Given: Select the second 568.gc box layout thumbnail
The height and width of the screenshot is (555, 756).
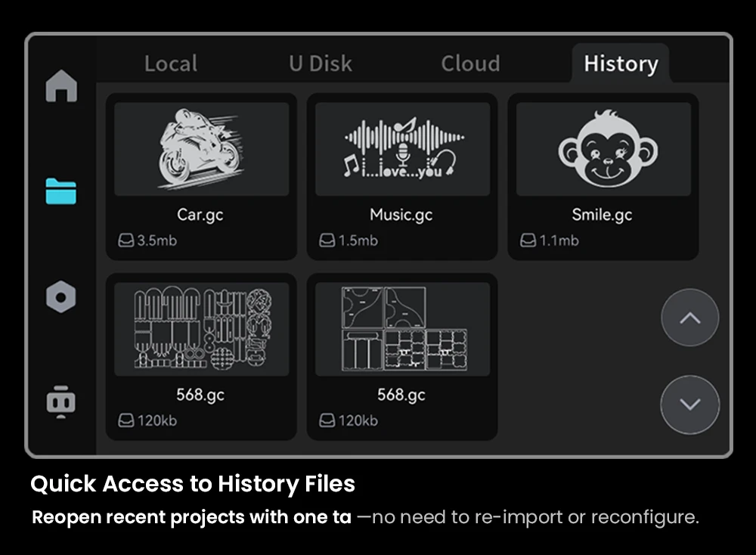Looking at the screenshot, I should (402, 330).
